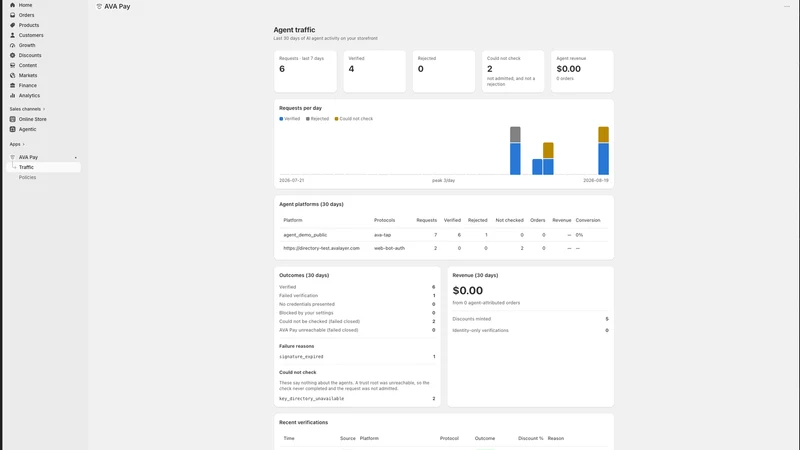Click the Finance bank icon
The height and width of the screenshot is (450, 800).
point(13,85)
